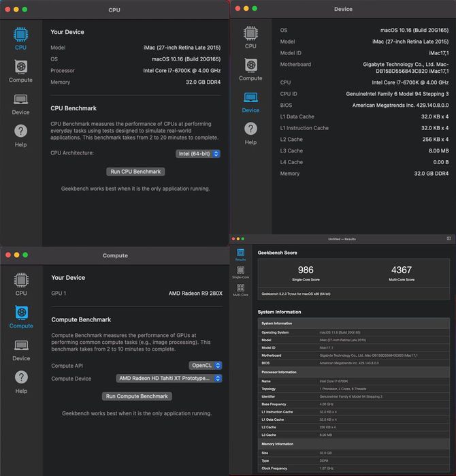The image size is (456, 476).
Task: Open Help in the CPU window sidebar
Action: tap(20, 136)
